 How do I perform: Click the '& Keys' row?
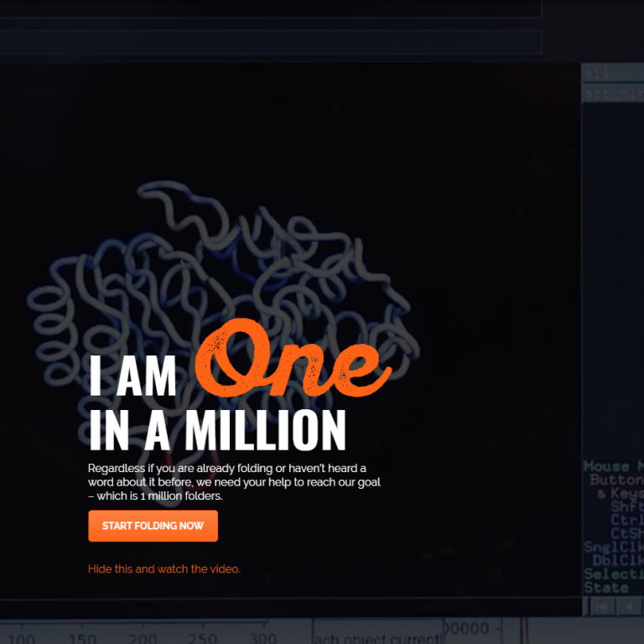[x=621, y=494]
